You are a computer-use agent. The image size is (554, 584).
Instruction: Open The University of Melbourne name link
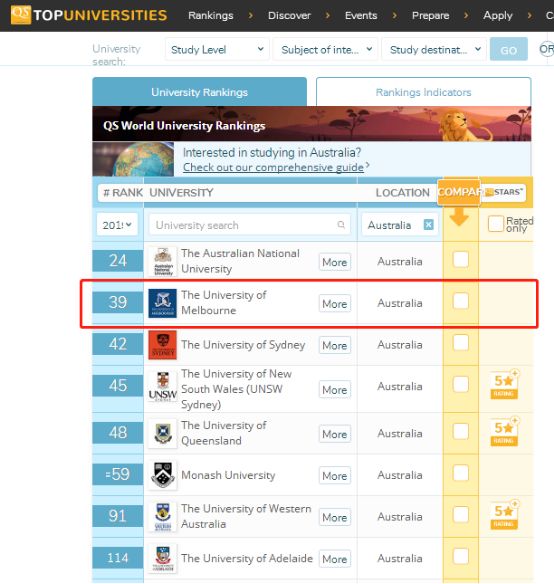[224, 302]
